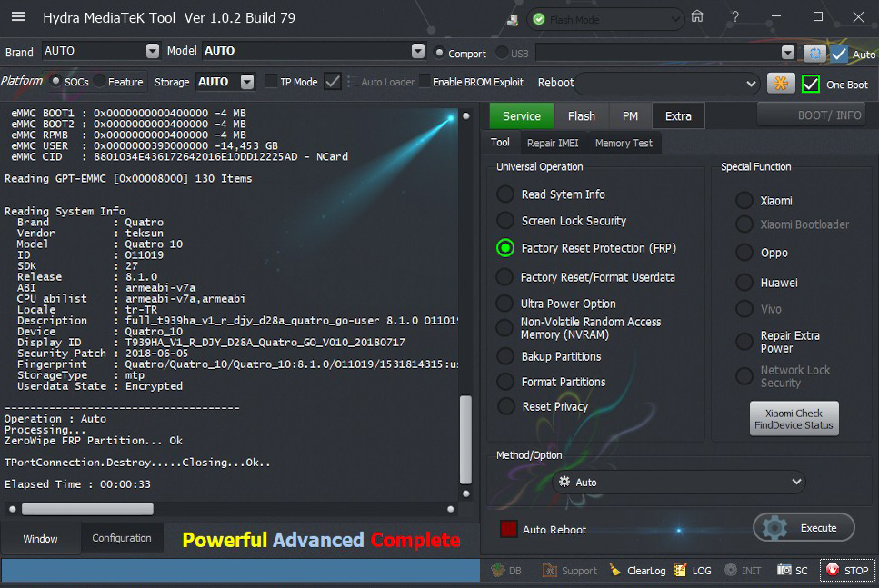Screen dimensions: 879x588
Task: Take a screenshot with SC
Action: pos(792,571)
